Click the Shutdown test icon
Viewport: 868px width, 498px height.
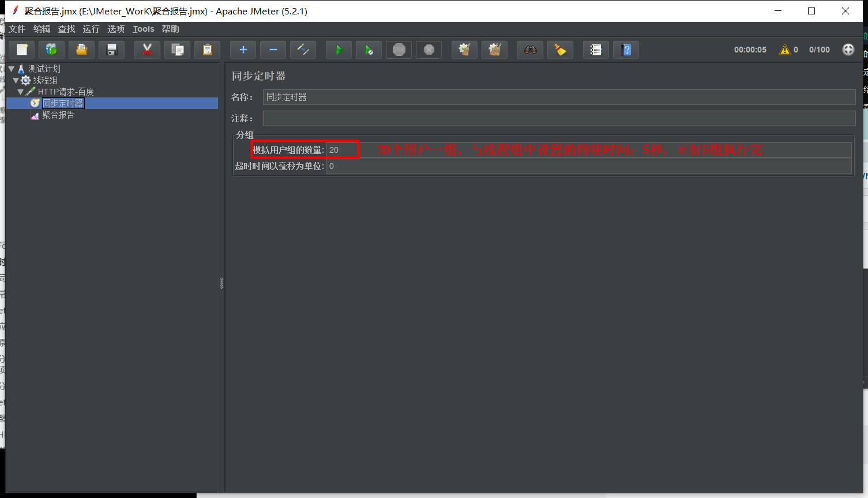429,50
